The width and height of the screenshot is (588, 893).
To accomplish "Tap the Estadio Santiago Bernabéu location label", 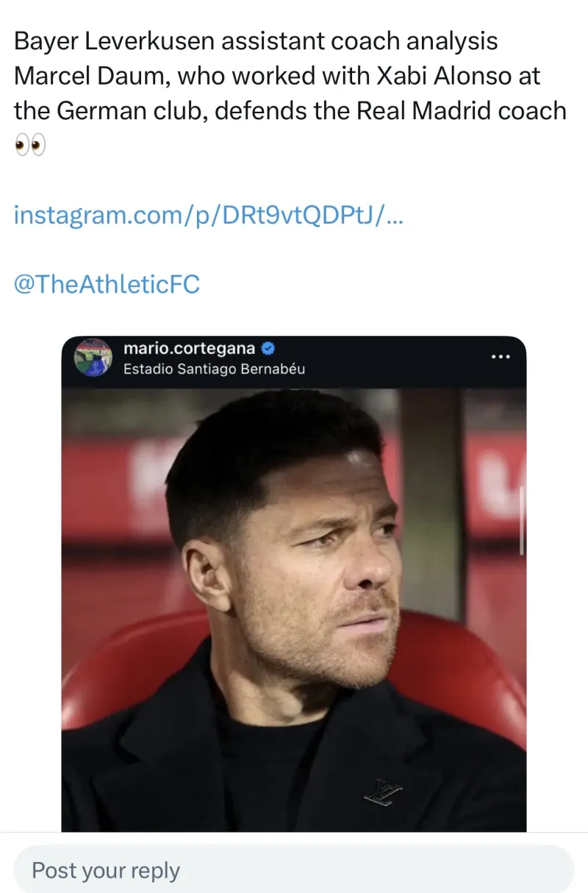I will point(214,369).
